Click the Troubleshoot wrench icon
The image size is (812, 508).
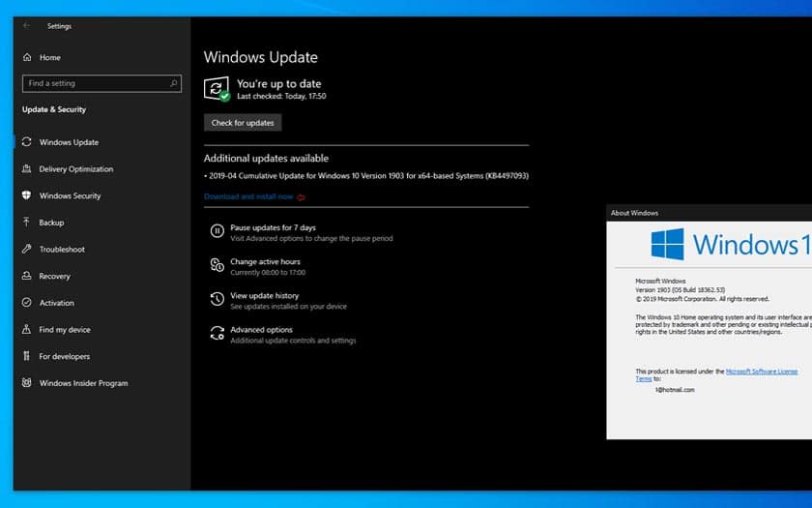[27, 250]
